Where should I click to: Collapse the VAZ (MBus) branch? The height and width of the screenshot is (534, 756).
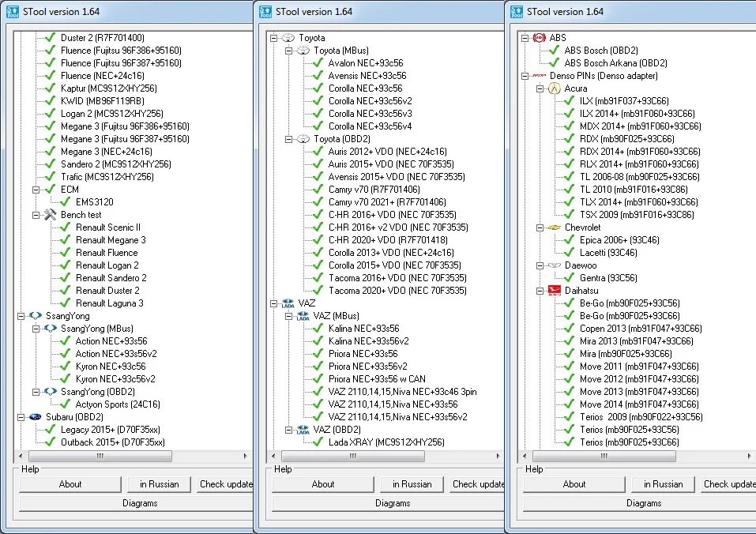[289, 316]
